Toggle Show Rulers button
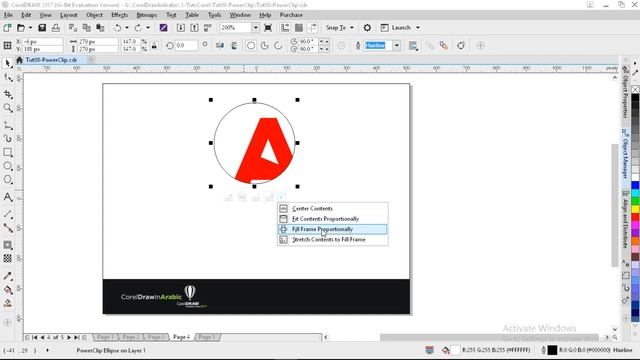 coord(285,28)
